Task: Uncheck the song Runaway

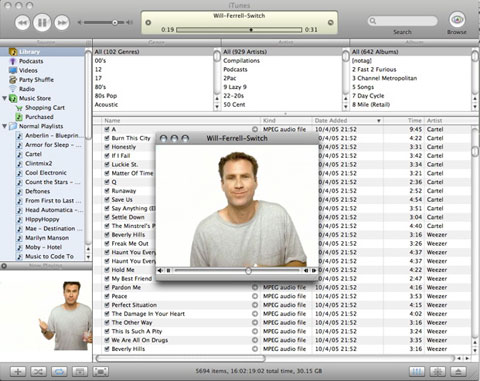Action: pyautogui.click(x=107, y=191)
